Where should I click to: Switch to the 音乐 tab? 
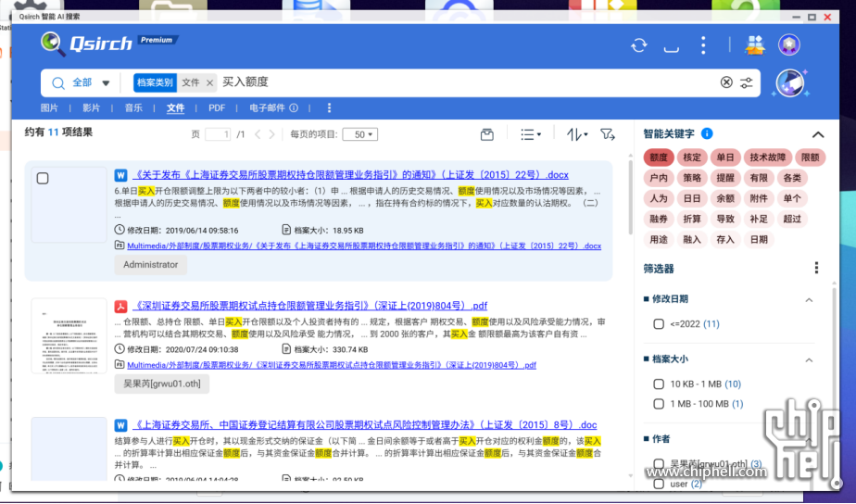coord(133,107)
